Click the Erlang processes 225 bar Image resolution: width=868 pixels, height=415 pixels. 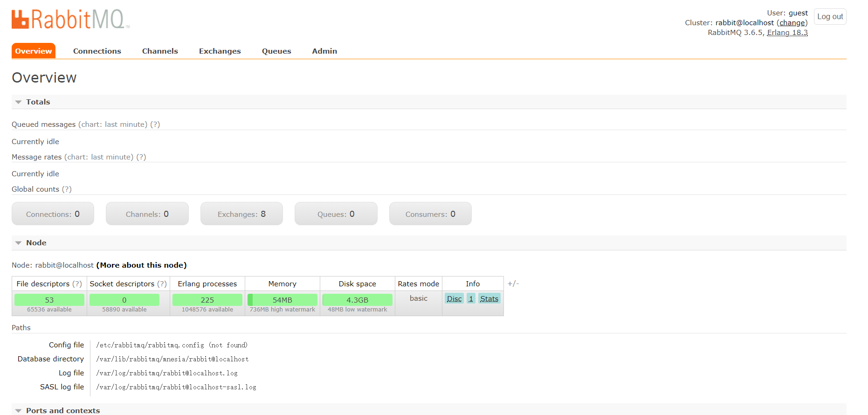pyautogui.click(x=207, y=300)
